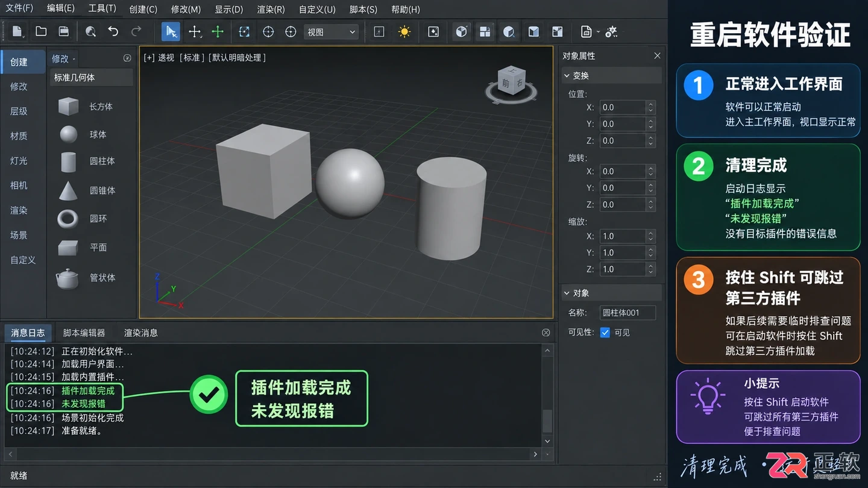Click the gears settings icon in toolbar
The width and height of the screenshot is (868, 488).
pyautogui.click(x=611, y=31)
